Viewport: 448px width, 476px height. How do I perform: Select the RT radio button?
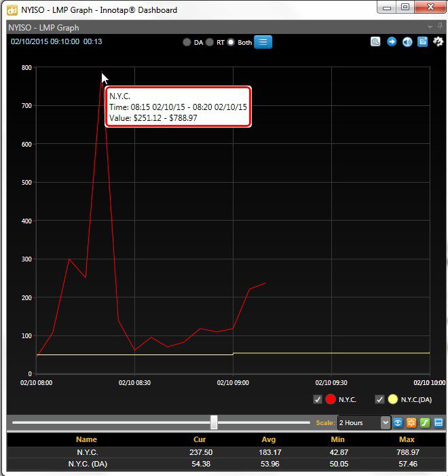(x=210, y=42)
